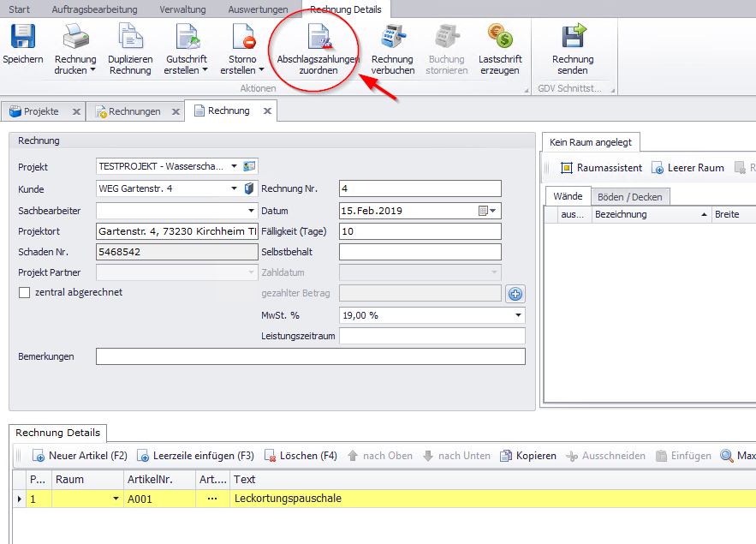Expand the Sachbearbeiter dropdown
The image size is (756, 544).
(251, 210)
